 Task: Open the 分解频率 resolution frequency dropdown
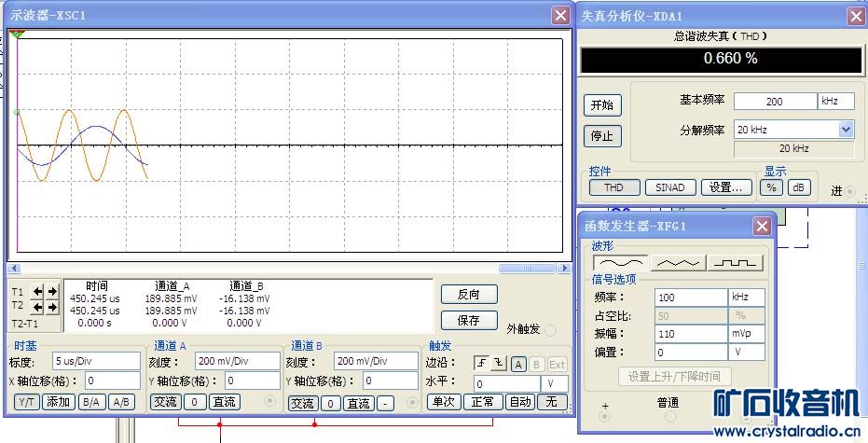click(x=846, y=130)
